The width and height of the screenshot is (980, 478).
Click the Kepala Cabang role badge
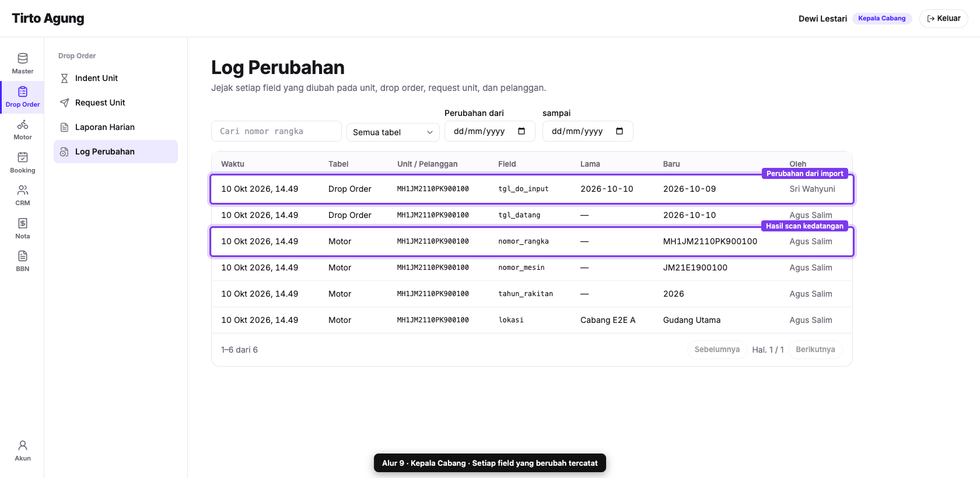[882, 19]
